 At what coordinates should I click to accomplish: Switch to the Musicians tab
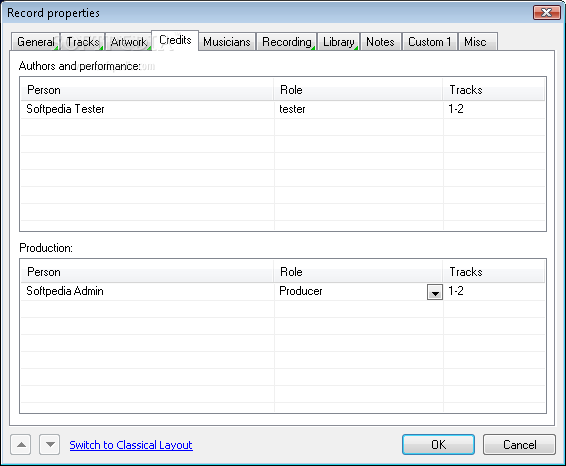[x=227, y=42]
